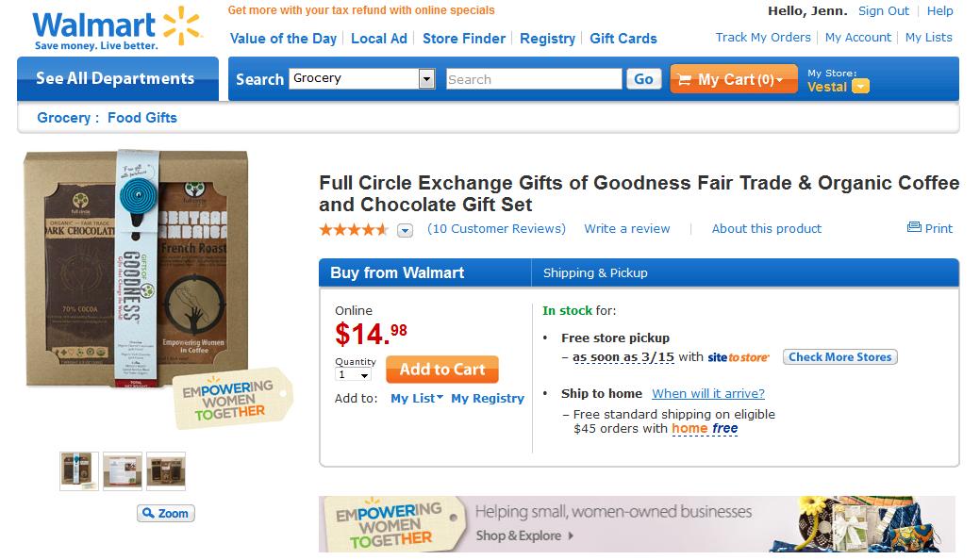Click the Add to Cart button
This screenshot has height=560, width=980.
pos(442,370)
